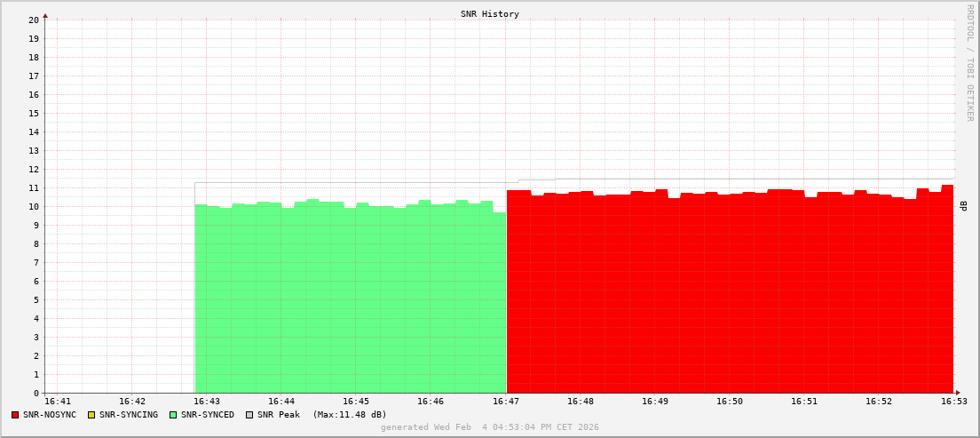This screenshot has width=980, height=438.
Task: Click the SNR History chart title
Action: (x=490, y=14)
